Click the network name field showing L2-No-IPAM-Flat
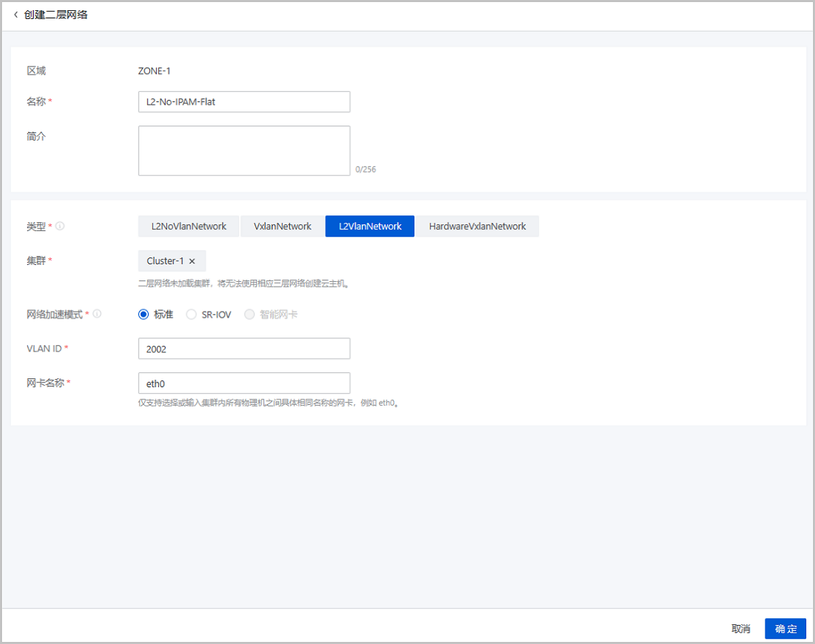This screenshot has width=815, height=644. point(244,101)
